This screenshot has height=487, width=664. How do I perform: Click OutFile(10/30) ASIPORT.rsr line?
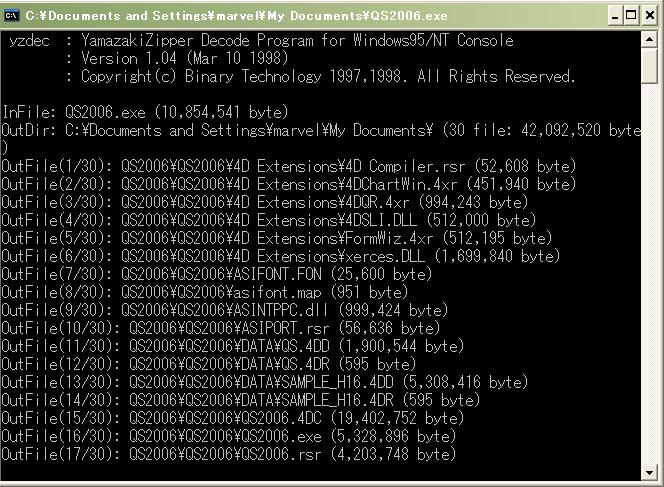[221, 329]
